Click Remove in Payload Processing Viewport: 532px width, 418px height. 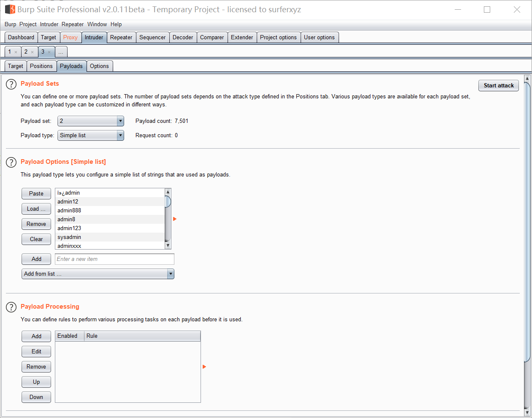(x=36, y=367)
